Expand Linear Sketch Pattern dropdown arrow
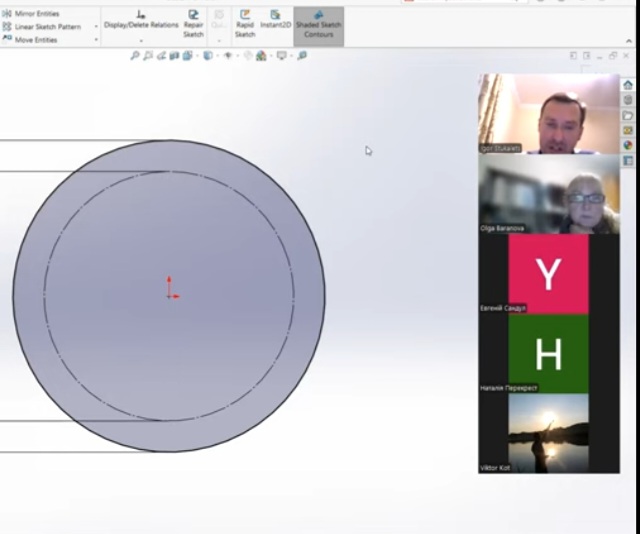The height and width of the screenshot is (534, 640). click(96, 27)
